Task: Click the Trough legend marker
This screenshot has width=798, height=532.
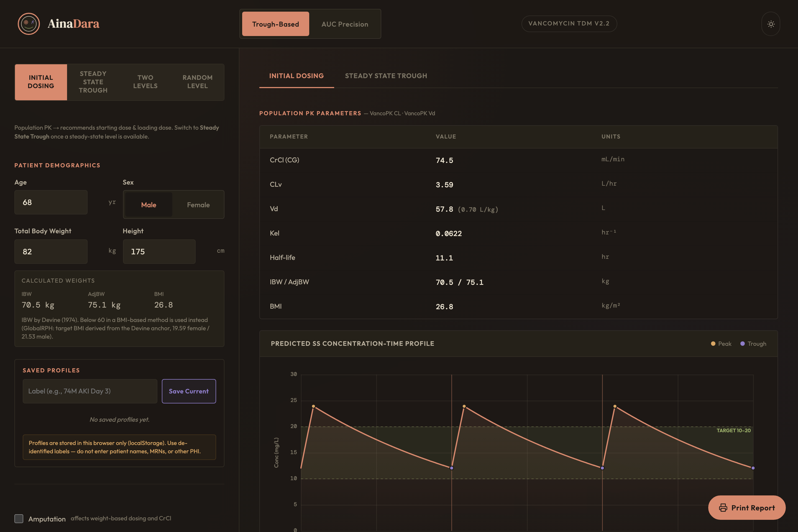Action: 742,344
